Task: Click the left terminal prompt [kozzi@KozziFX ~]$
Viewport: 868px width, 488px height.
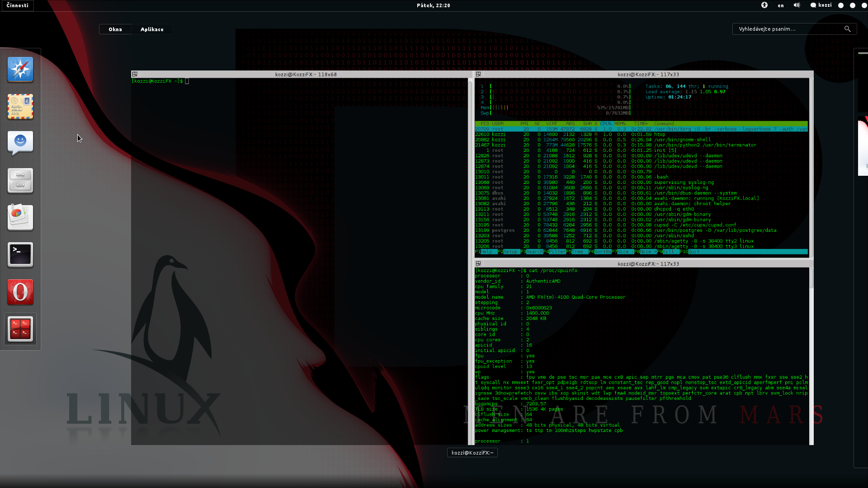Action: [157, 81]
